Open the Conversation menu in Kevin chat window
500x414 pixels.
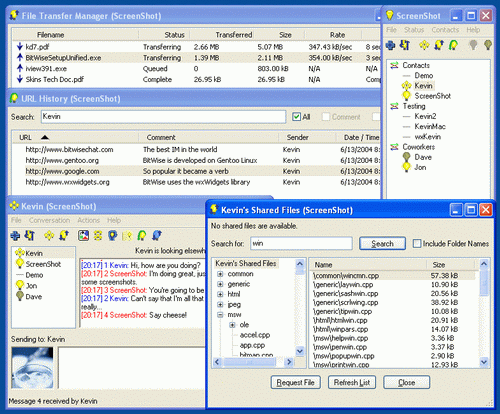coord(49,220)
